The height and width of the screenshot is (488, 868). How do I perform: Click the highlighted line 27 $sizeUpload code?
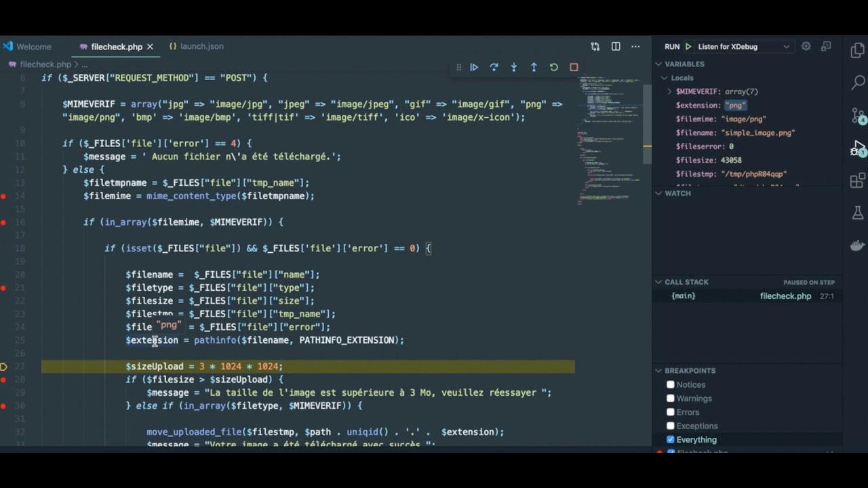tap(204, 367)
